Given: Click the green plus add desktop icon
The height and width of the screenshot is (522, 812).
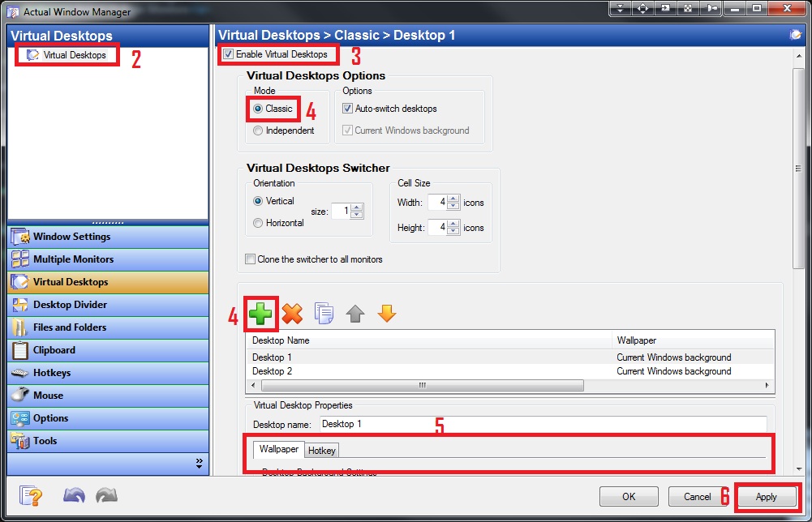Looking at the screenshot, I should (260, 314).
